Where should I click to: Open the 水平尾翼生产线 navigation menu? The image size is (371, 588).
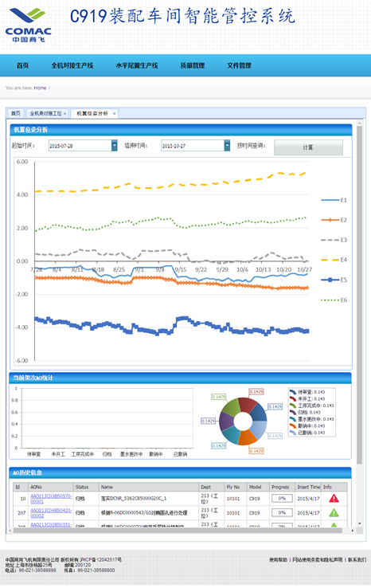137,65
